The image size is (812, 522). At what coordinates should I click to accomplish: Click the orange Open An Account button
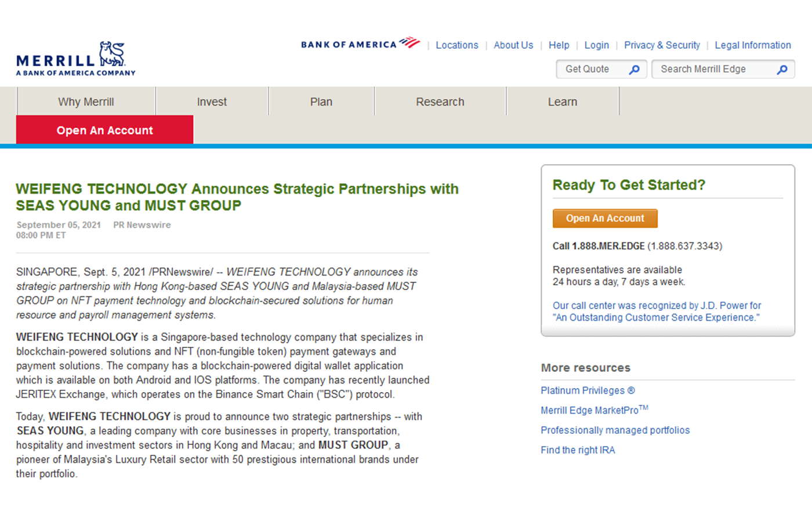605,218
